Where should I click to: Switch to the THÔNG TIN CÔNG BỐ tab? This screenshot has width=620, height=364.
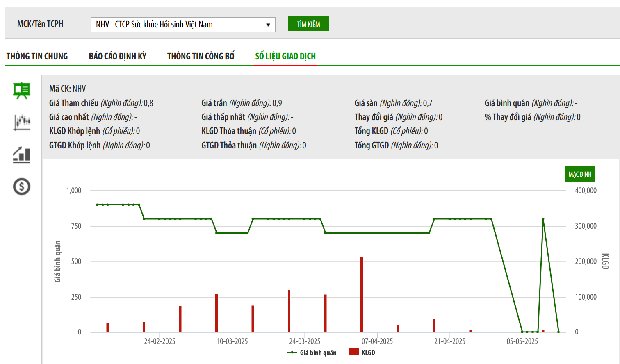(x=201, y=57)
